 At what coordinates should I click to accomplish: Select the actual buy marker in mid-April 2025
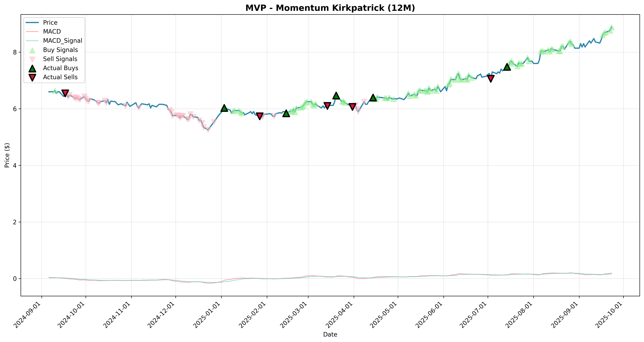pyautogui.click(x=373, y=97)
